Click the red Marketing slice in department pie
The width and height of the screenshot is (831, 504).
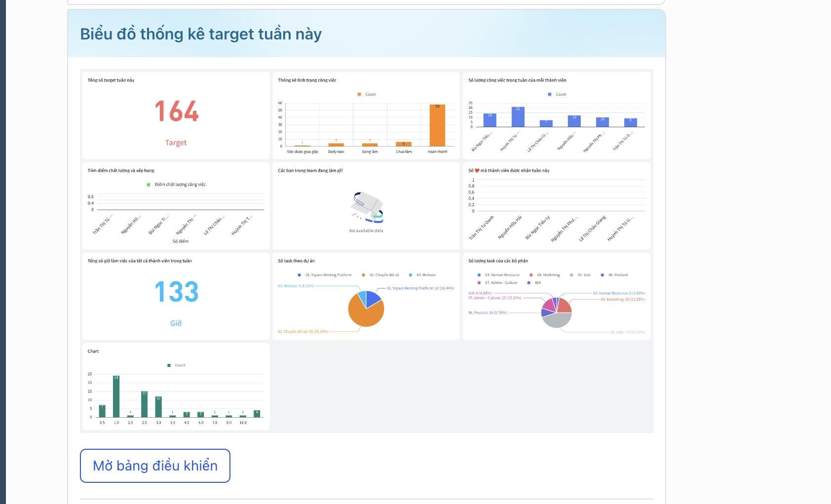click(x=565, y=305)
